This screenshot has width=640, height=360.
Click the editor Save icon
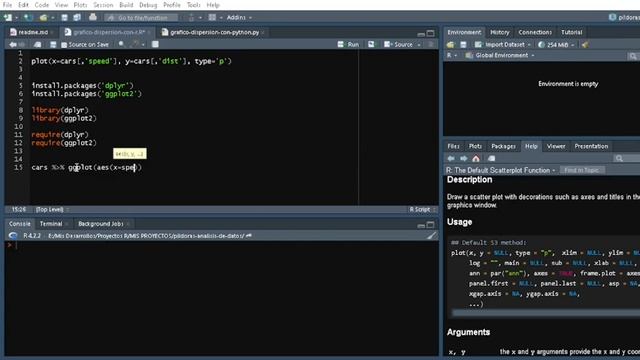[x=53, y=44]
